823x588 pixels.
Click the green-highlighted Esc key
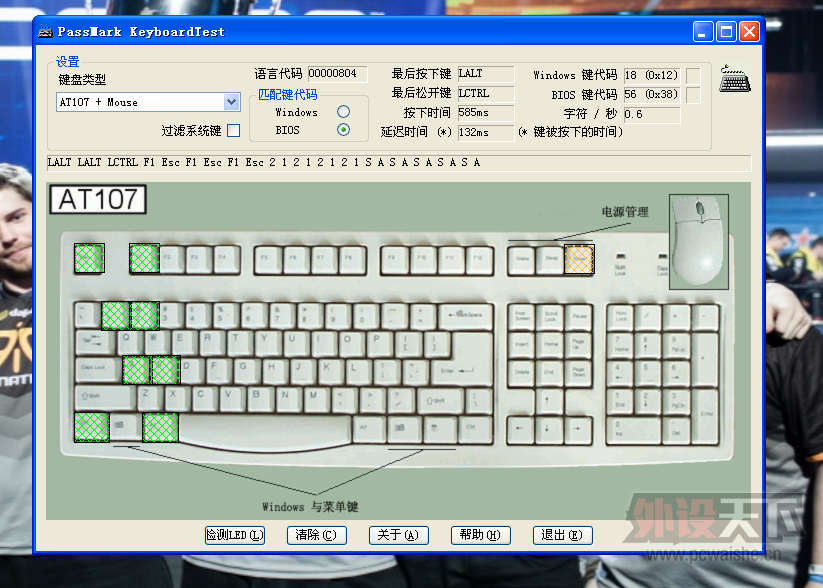click(89, 258)
